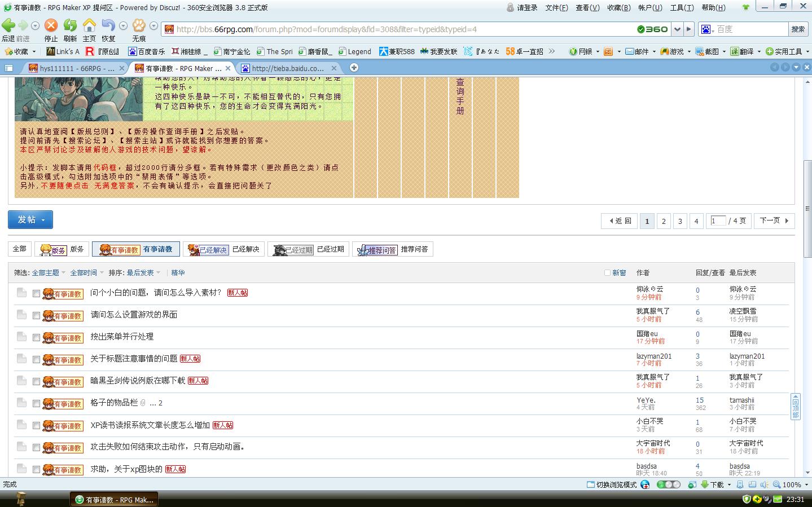This screenshot has height=507, width=812.
Task: Open the 查看(V) menu
Action: point(587,7)
